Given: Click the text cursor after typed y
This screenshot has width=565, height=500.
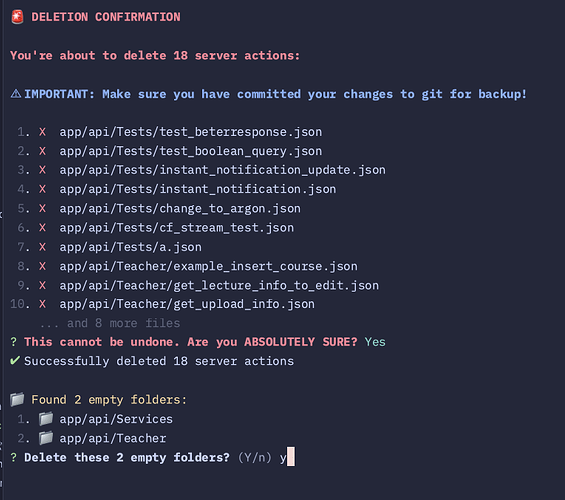Looking at the screenshot, I should (291, 457).
